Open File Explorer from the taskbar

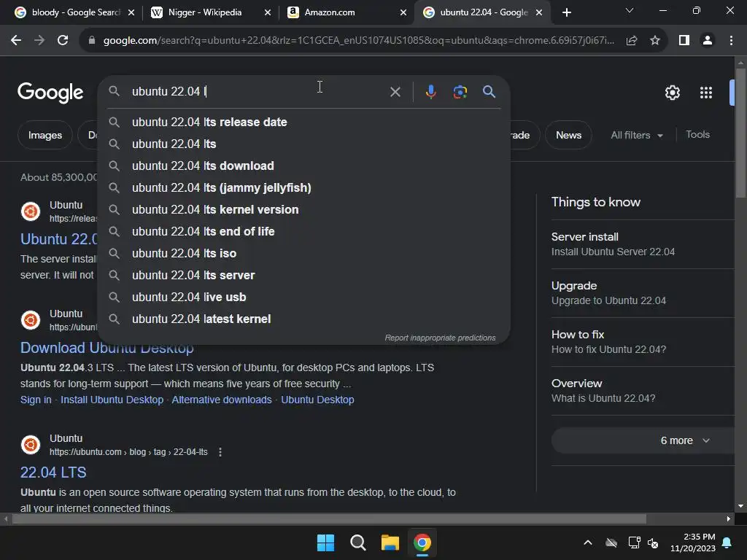pos(390,542)
